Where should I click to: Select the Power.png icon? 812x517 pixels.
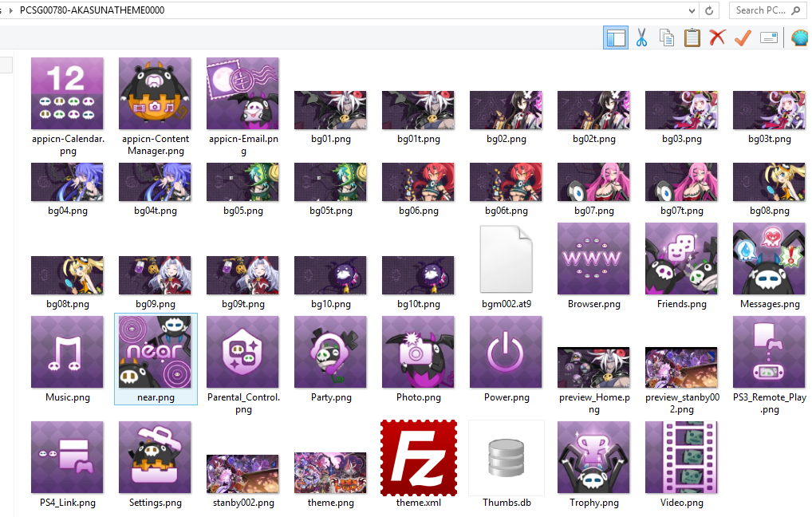tap(506, 353)
